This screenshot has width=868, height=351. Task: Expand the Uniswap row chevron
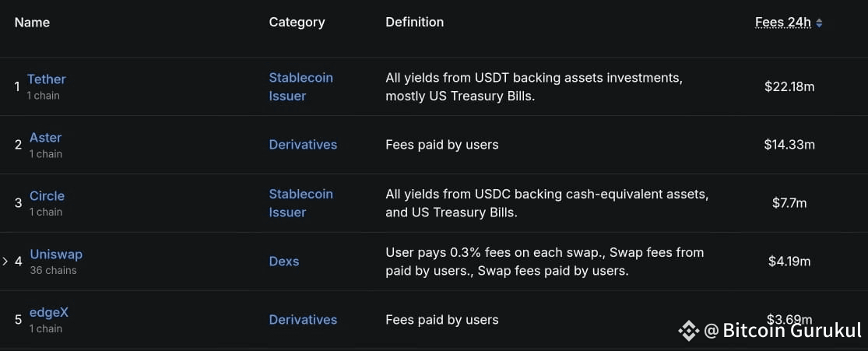coord(5,261)
